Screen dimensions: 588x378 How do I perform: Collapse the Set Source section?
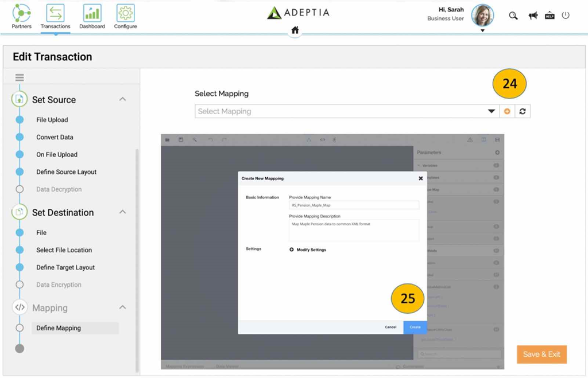tap(122, 99)
